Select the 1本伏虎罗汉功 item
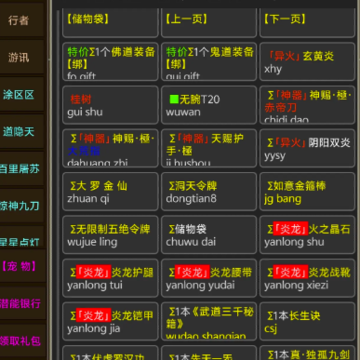 [x=110, y=353]
